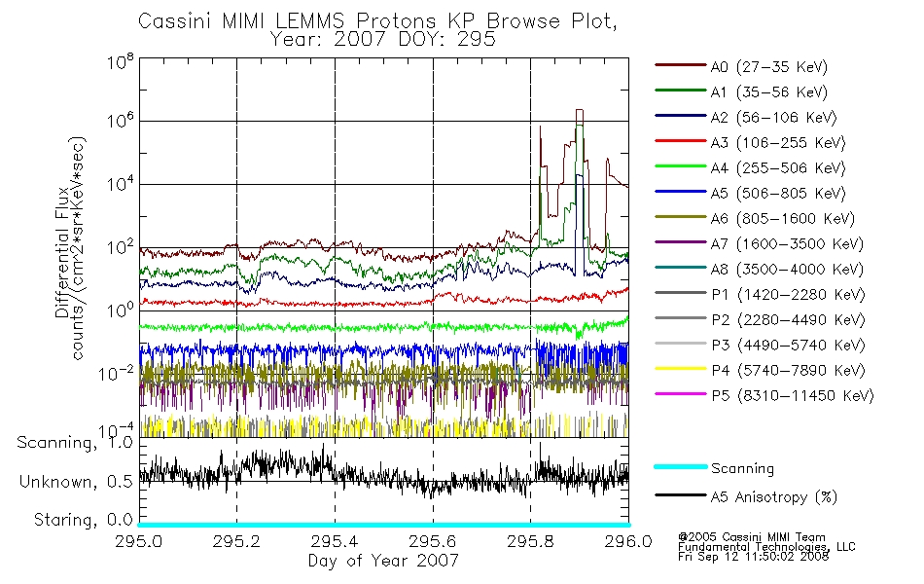
Task: Click the P2 (2280-4490 KeV) gray legend label
Action: point(788,320)
